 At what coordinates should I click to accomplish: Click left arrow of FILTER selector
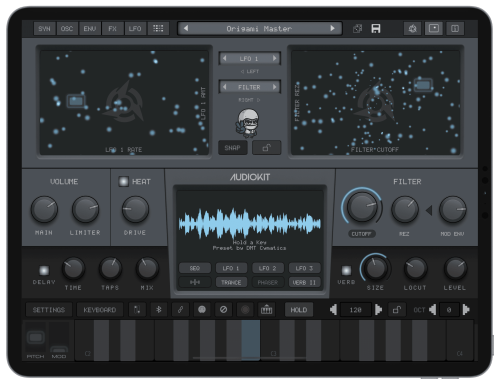225,87
